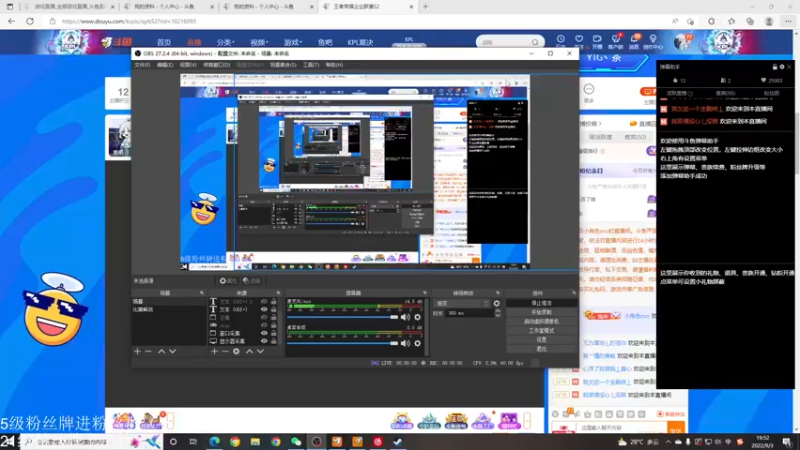Open Douyu history clock icon
The height and width of the screenshot is (450, 800).
[x=561, y=41]
